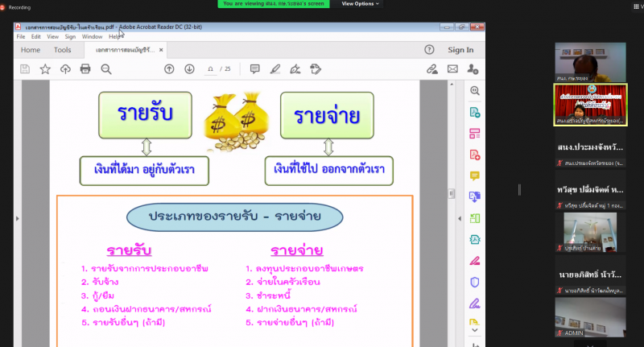Open the Help menu
Image resolution: width=644 pixels, height=347 pixels.
115,36
